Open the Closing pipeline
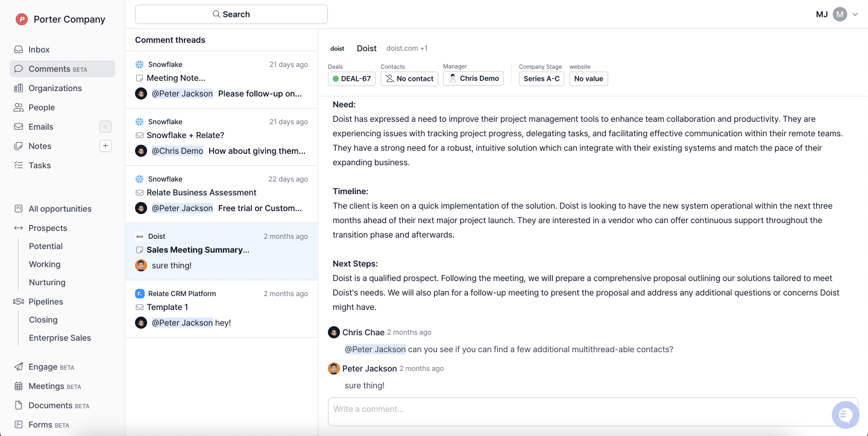 pos(43,320)
